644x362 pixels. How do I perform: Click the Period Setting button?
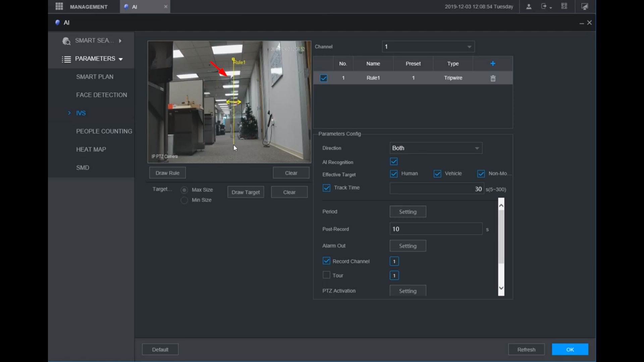(408, 212)
